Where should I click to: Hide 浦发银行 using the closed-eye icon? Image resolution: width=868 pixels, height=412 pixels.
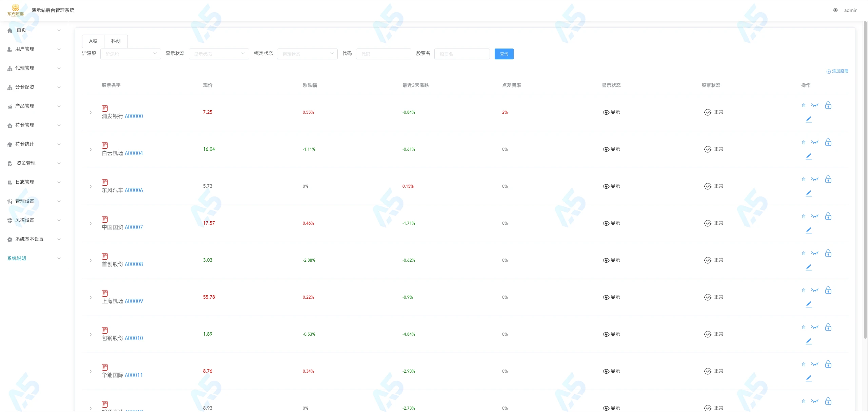[x=815, y=105]
